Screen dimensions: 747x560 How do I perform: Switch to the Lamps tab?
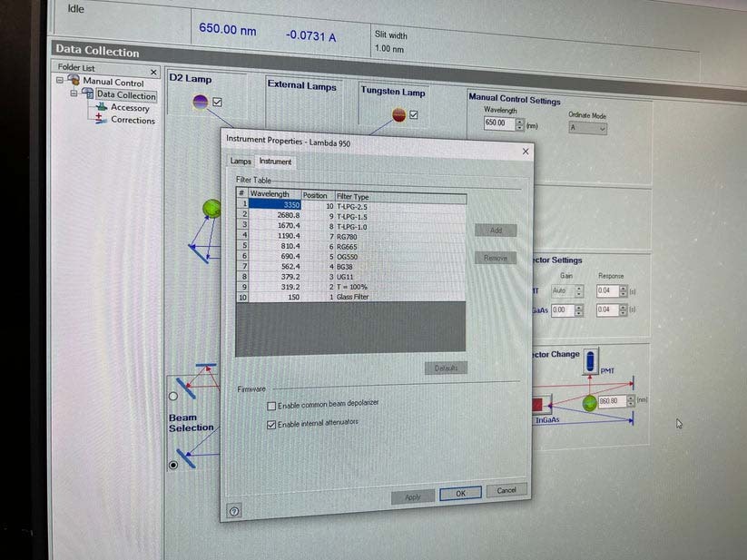pos(241,161)
